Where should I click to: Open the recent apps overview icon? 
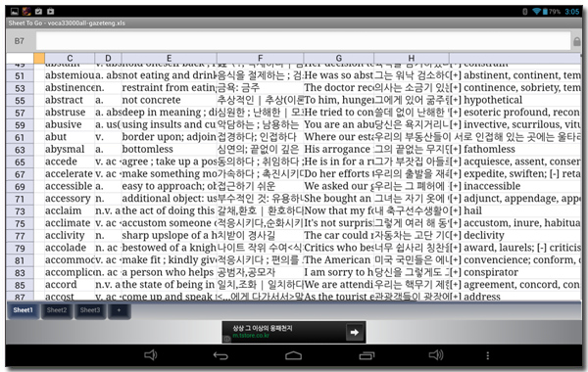367,355
